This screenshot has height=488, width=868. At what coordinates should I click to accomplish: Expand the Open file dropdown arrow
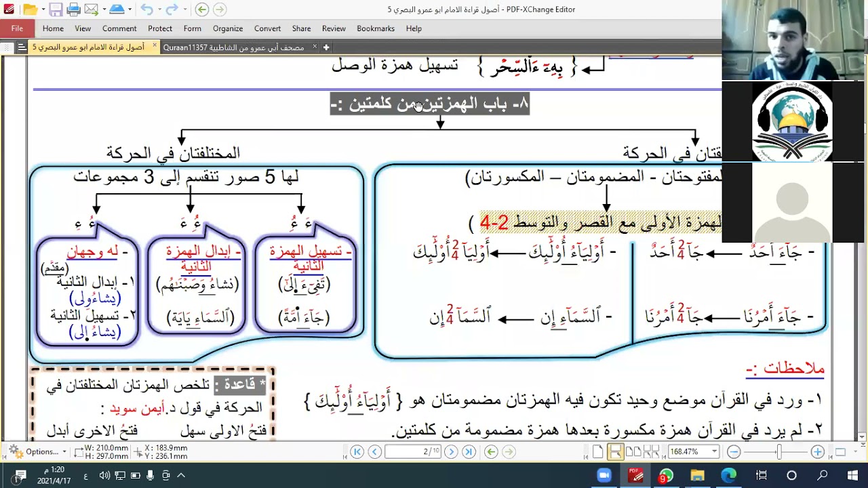(x=42, y=9)
